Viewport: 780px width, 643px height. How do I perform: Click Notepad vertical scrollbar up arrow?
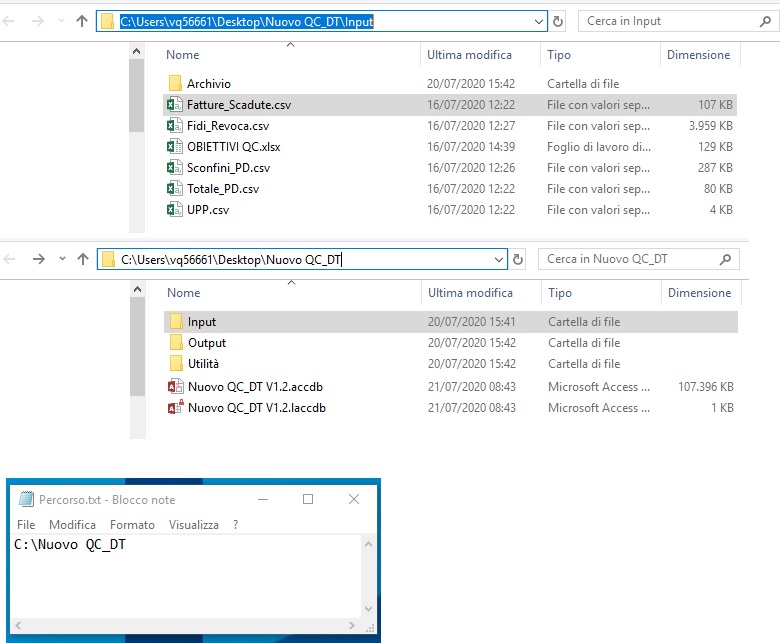368,544
